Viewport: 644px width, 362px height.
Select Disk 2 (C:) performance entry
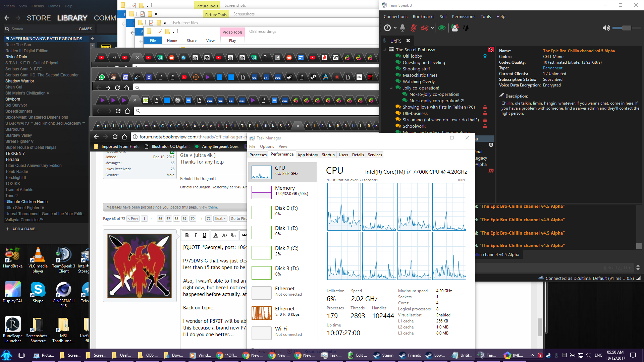(x=282, y=253)
